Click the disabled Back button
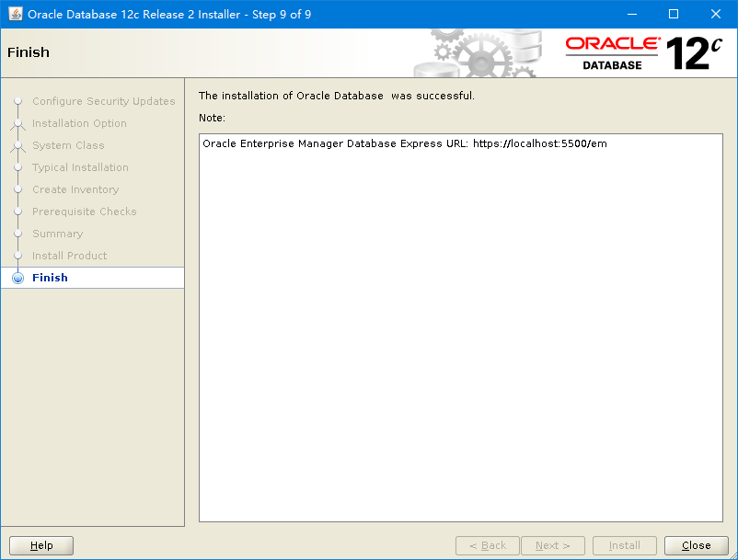Image resolution: width=738 pixels, height=560 pixels. 488,545
